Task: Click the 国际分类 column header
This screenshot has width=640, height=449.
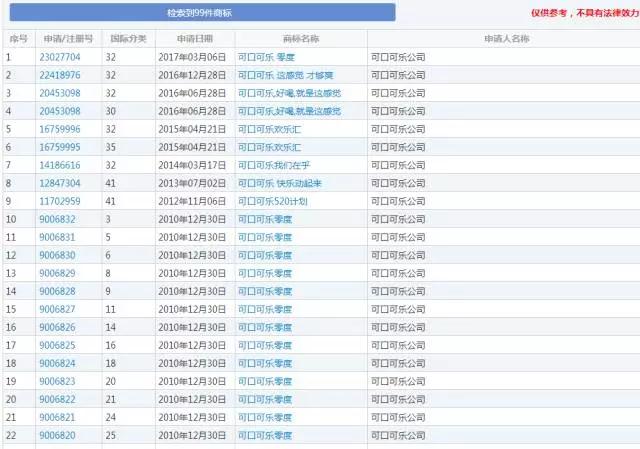Action: (x=127, y=39)
